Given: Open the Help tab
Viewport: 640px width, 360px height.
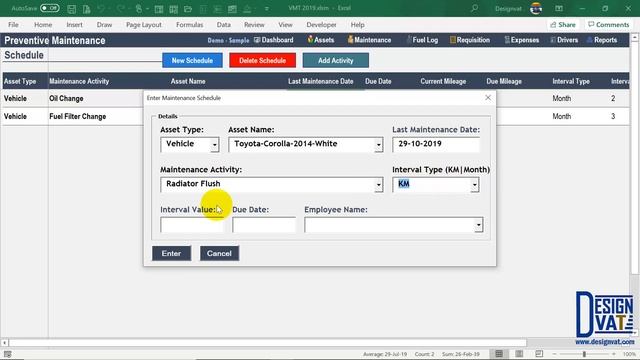Looking at the screenshot, I should click(358, 25).
